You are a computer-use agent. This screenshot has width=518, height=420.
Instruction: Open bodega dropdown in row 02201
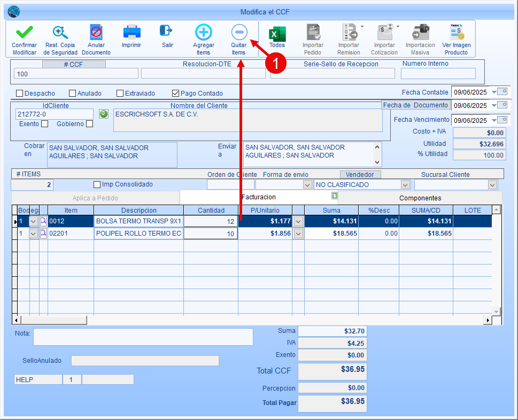pyautogui.click(x=33, y=234)
